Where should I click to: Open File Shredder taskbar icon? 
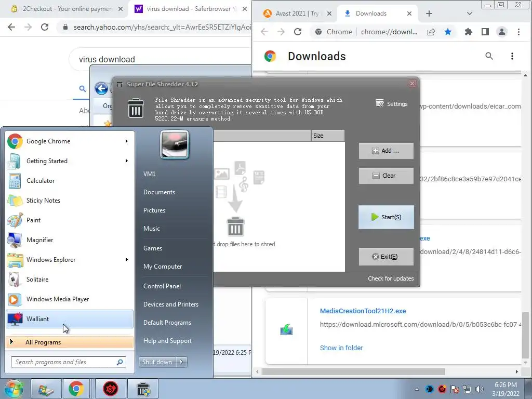click(x=143, y=389)
